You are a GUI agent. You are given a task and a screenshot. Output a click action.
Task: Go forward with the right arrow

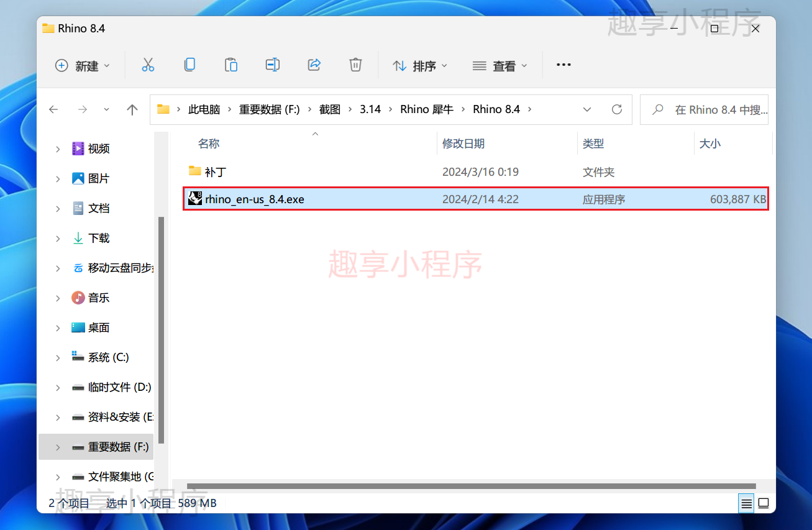(82, 109)
